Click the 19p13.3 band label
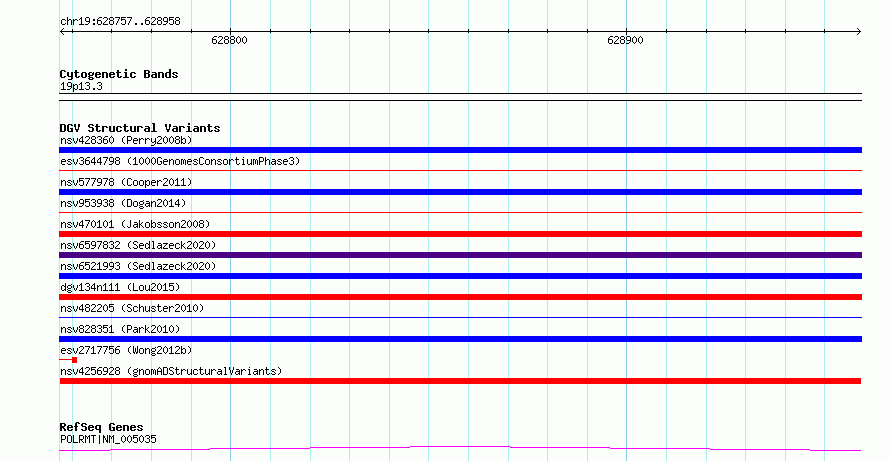This screenshot has width=890, height=461. tap(81, 86)
